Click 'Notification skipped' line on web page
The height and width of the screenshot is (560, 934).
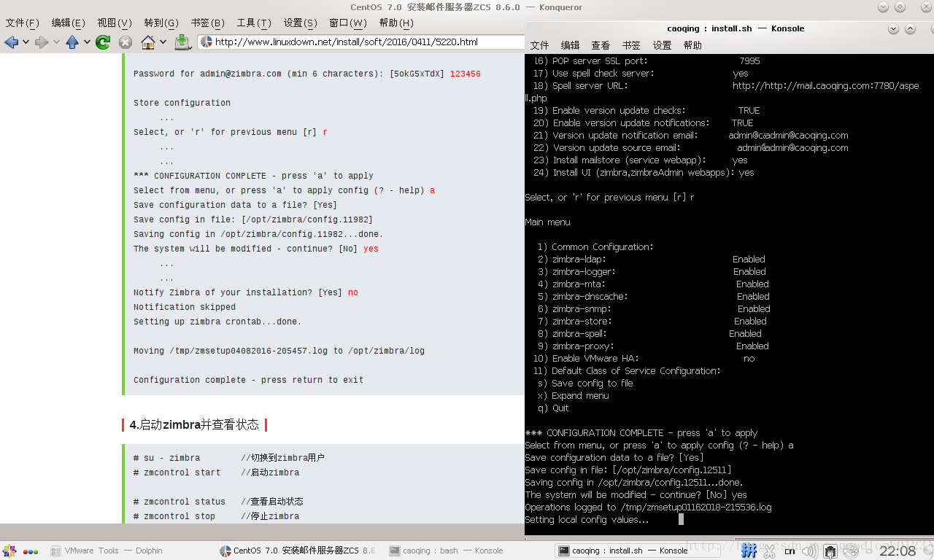click(185, 307)
